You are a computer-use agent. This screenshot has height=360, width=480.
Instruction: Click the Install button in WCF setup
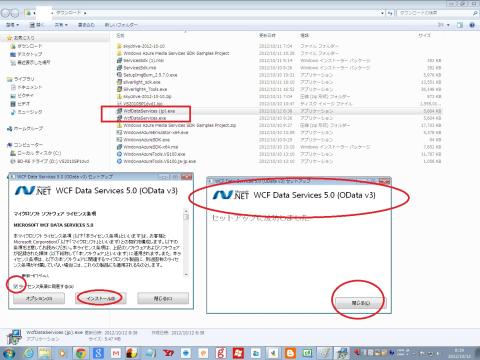(101, 298)
